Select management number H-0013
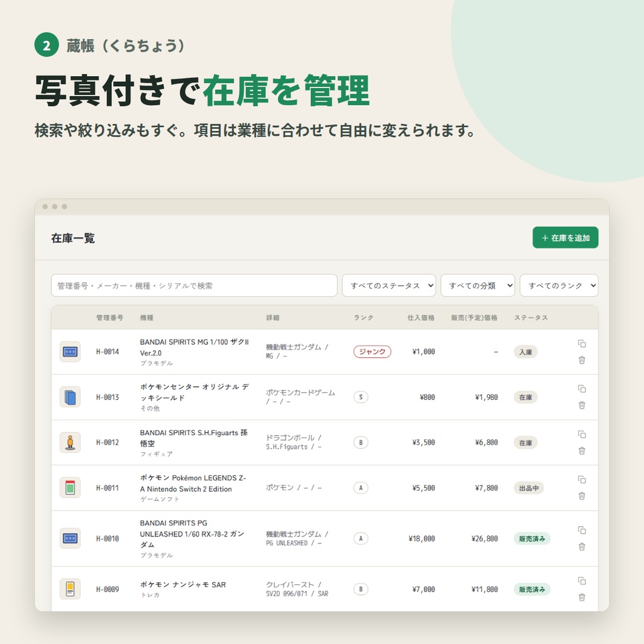644x644 pixels. point(108,397)
